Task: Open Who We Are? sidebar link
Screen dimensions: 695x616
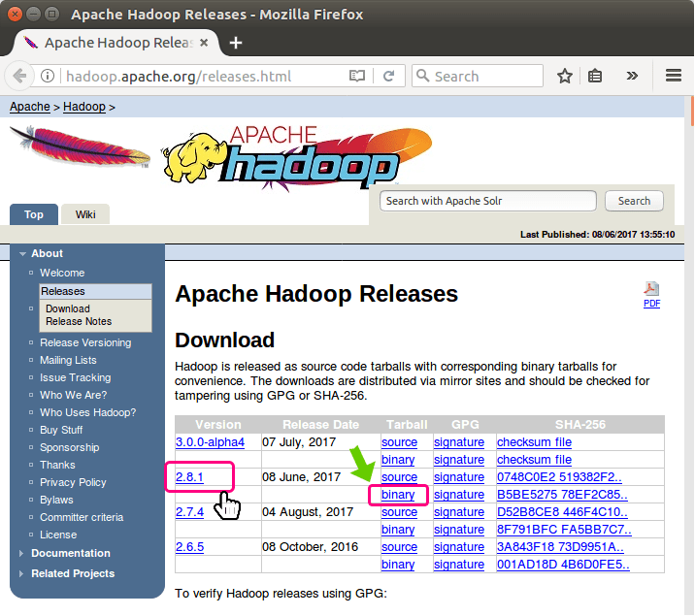Action: 74,395
